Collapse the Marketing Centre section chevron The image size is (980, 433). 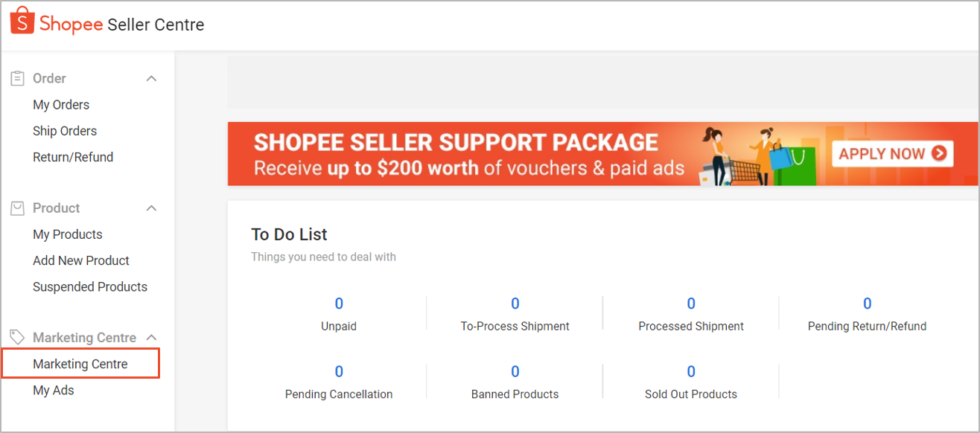[151, 338]
